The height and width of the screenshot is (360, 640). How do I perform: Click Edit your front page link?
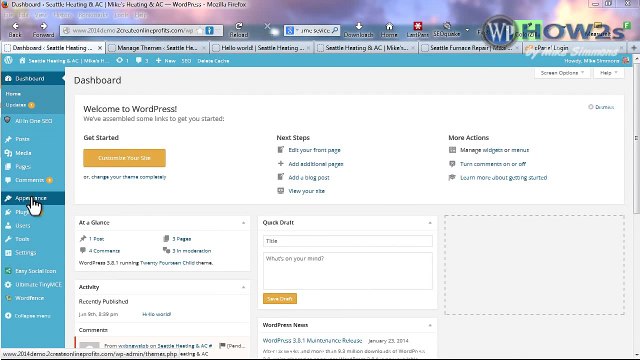click(314, 150)
